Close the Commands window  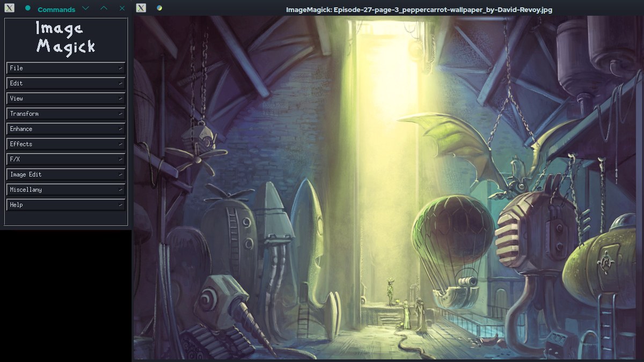122,9
